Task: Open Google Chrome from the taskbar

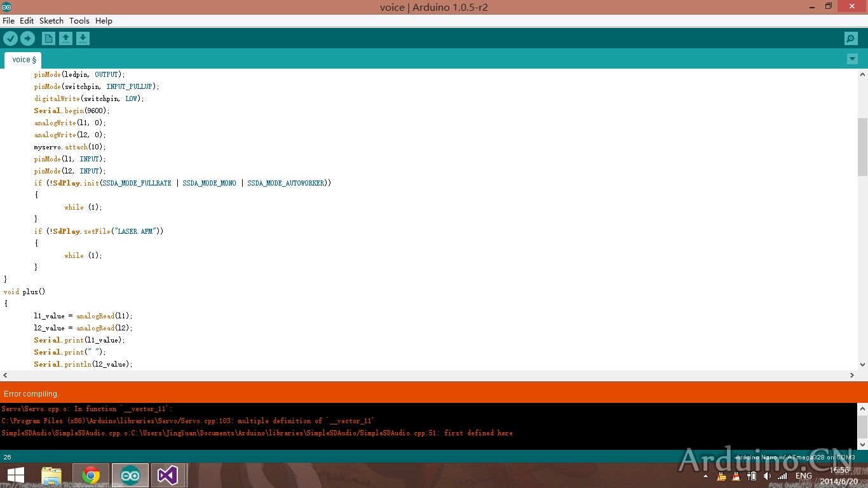Action: [91, 475]
